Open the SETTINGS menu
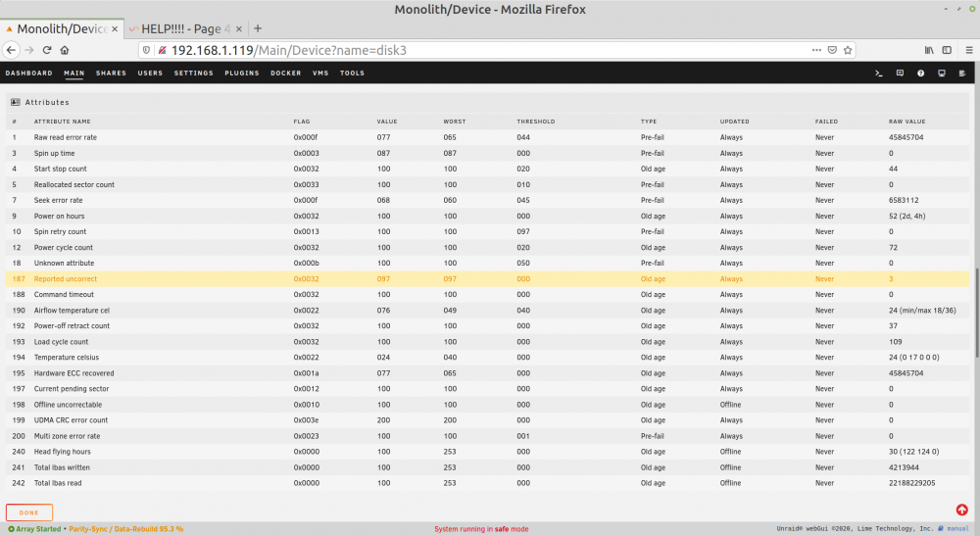 193,73
